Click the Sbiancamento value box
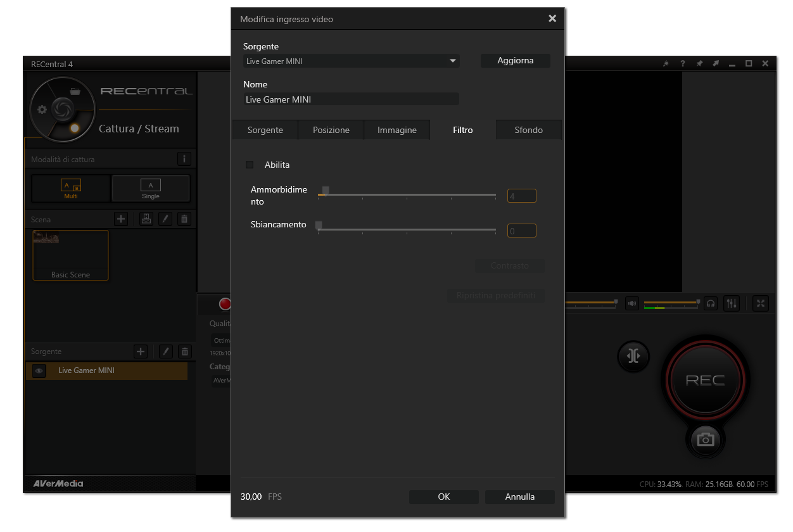 tap(522, 231)
